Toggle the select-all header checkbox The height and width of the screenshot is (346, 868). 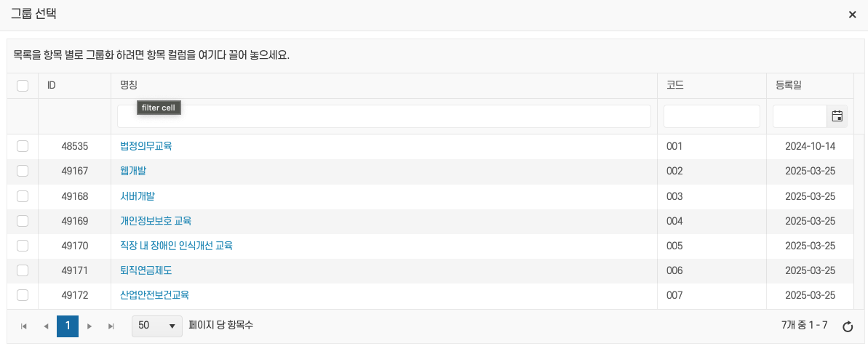point(23,86)
